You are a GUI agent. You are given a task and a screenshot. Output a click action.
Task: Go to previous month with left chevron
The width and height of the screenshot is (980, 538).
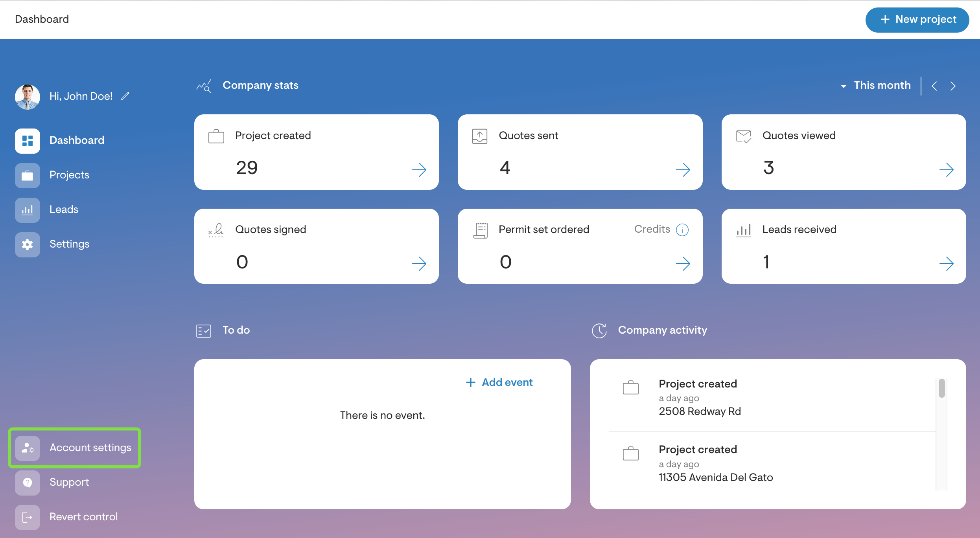tap(934, 86)
